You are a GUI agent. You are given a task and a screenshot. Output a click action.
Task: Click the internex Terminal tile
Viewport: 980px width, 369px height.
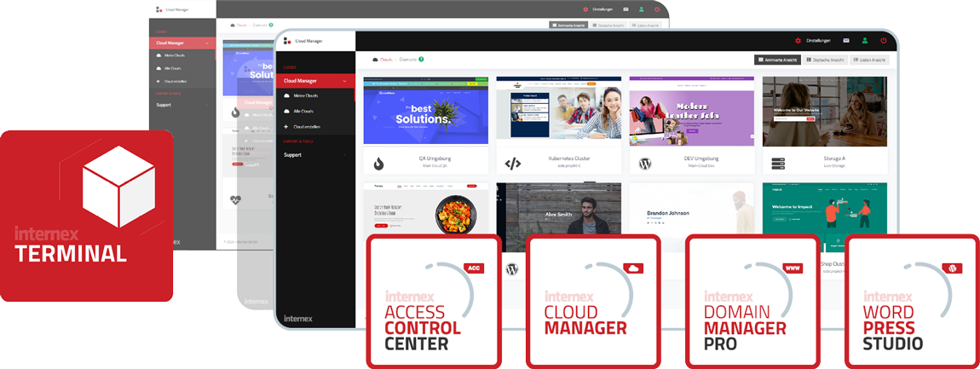[x=86, y=216]
